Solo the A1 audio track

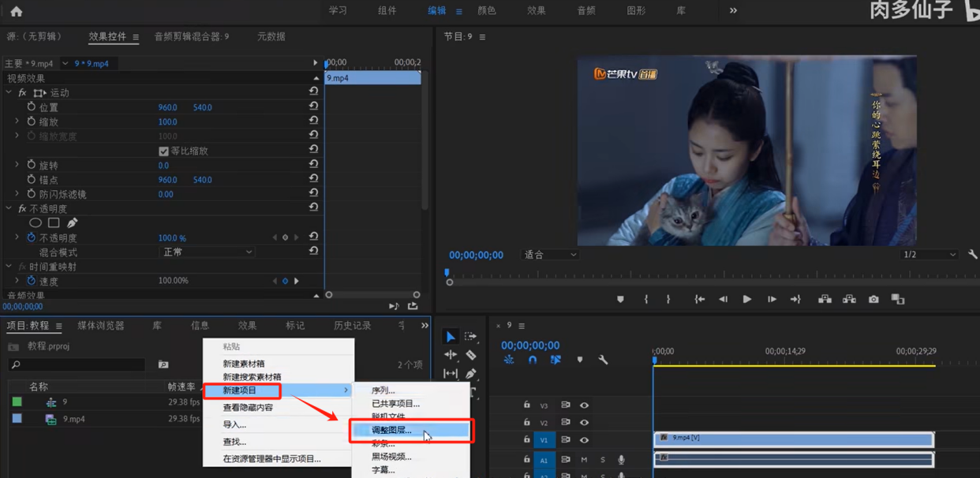pyautogui.click(x=603, y=459)
